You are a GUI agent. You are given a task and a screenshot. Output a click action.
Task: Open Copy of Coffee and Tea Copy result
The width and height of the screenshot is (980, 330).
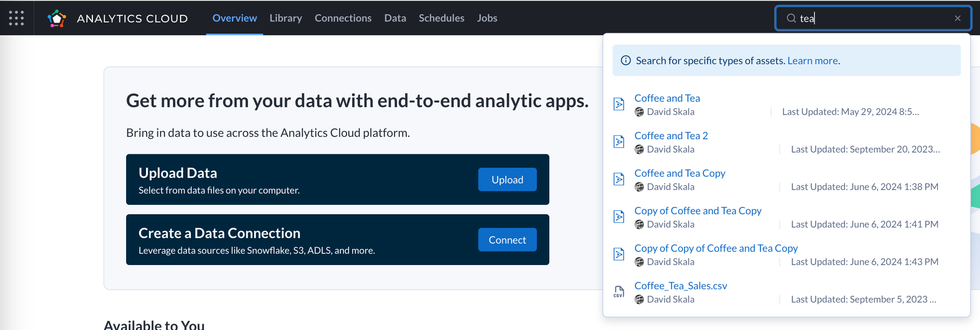point(697,210)
